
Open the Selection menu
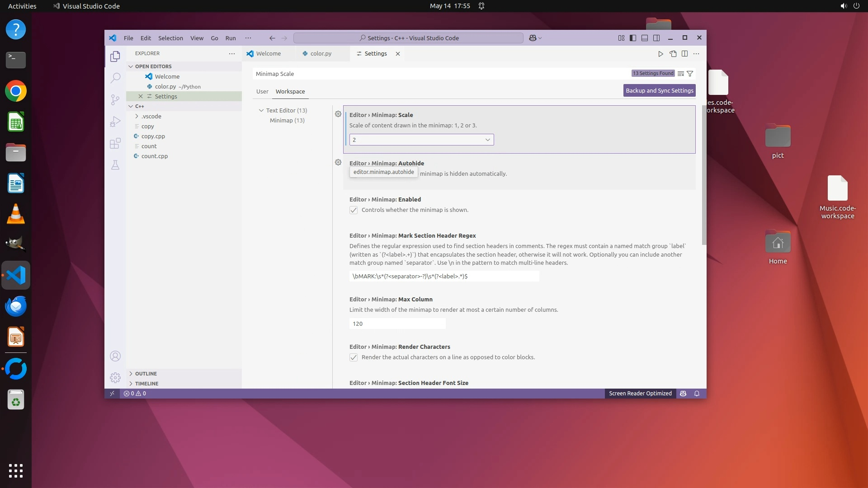(170, 38)
